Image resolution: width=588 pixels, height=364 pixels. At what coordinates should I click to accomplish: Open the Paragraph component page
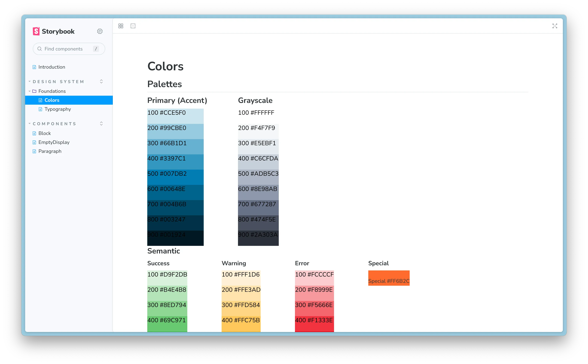click(x=50, y=151)
